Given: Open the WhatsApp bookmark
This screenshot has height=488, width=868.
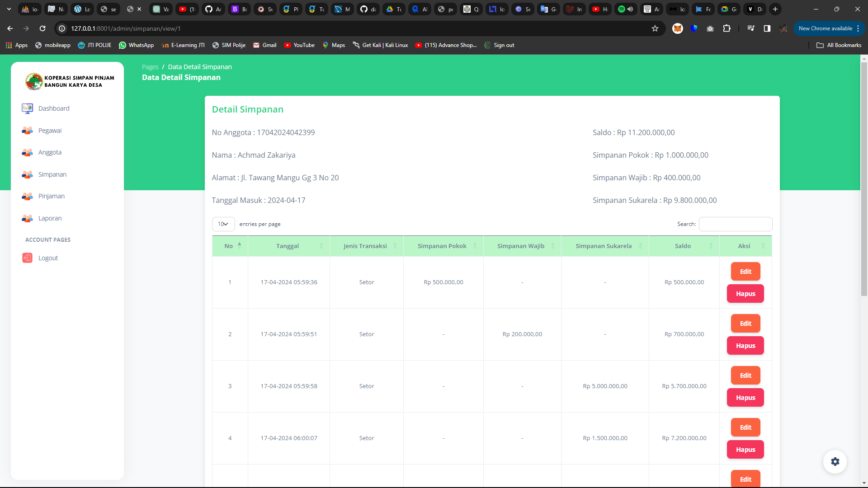Looking at the screenshot, I should click(x=136, y=45).
